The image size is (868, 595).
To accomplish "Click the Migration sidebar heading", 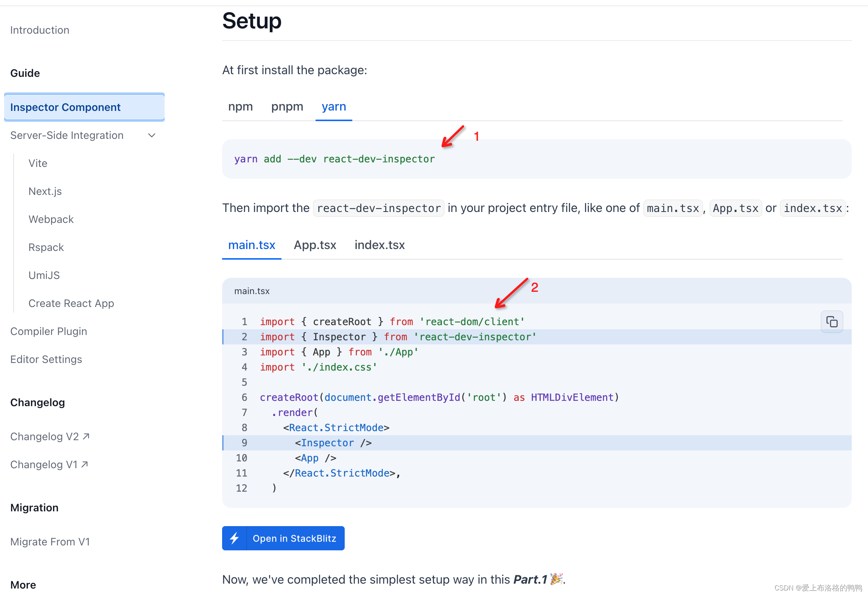I will click(x=34, y=508).
